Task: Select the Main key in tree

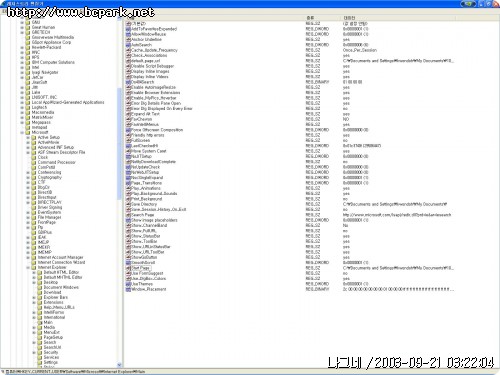Action: 48,322
